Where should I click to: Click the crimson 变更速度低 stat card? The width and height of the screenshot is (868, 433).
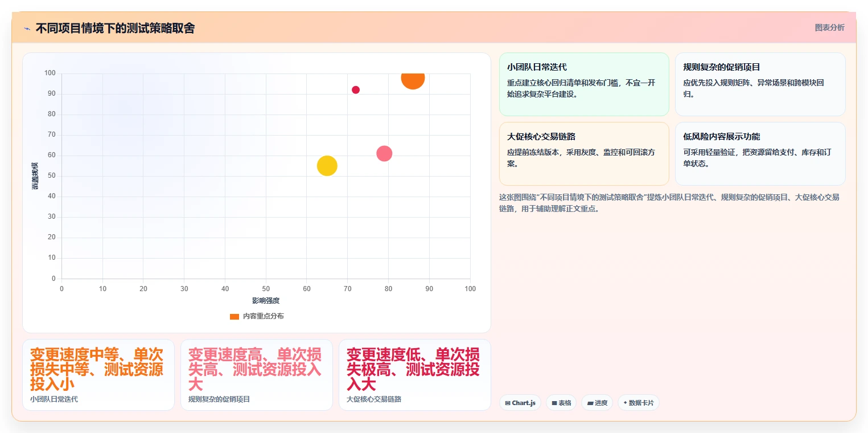[415, 375]
